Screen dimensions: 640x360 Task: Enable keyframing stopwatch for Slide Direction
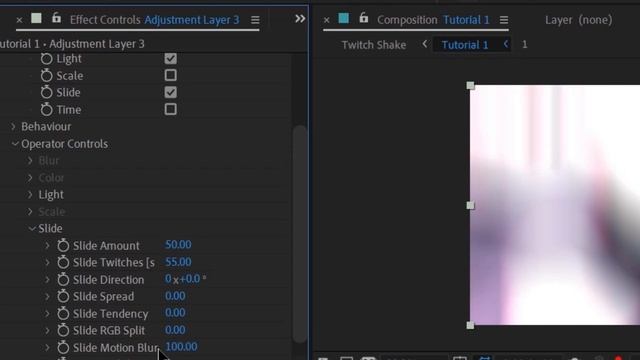coord(63,280)
